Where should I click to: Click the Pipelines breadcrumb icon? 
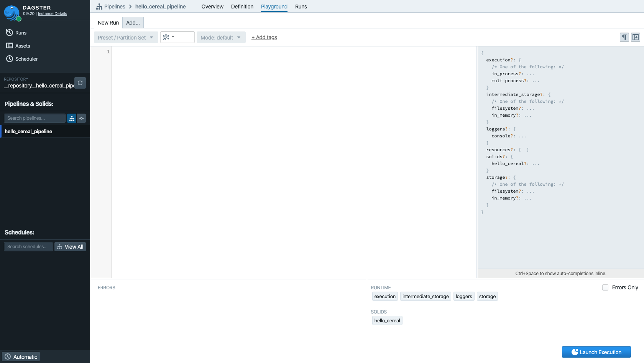pyautogui.click(x=99, y=7)
